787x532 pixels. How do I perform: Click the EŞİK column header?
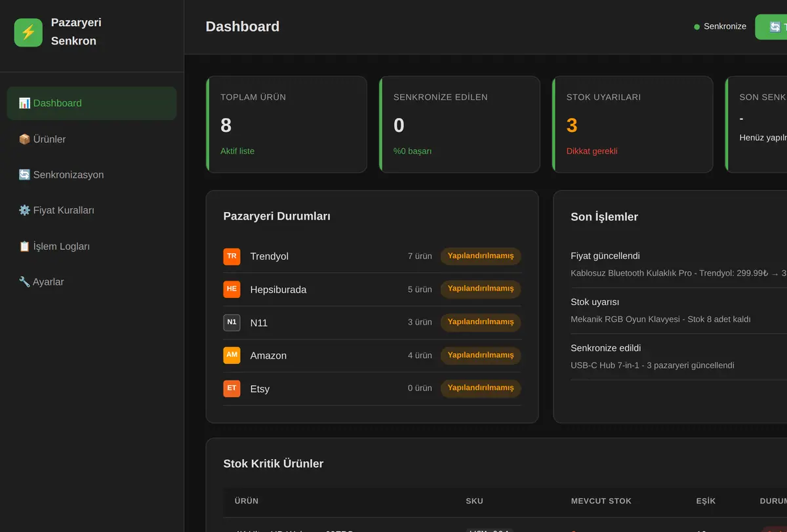tap(706, 501)
